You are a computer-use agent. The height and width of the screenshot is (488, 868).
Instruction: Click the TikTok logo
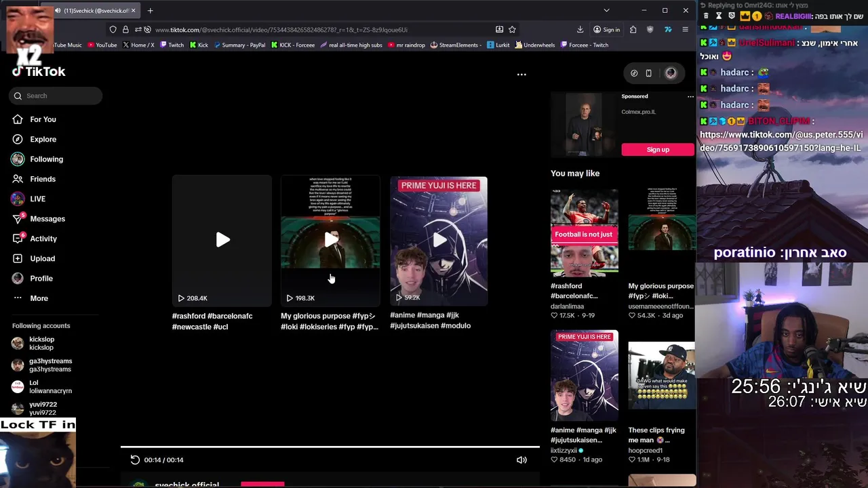(x=39, y=71)
